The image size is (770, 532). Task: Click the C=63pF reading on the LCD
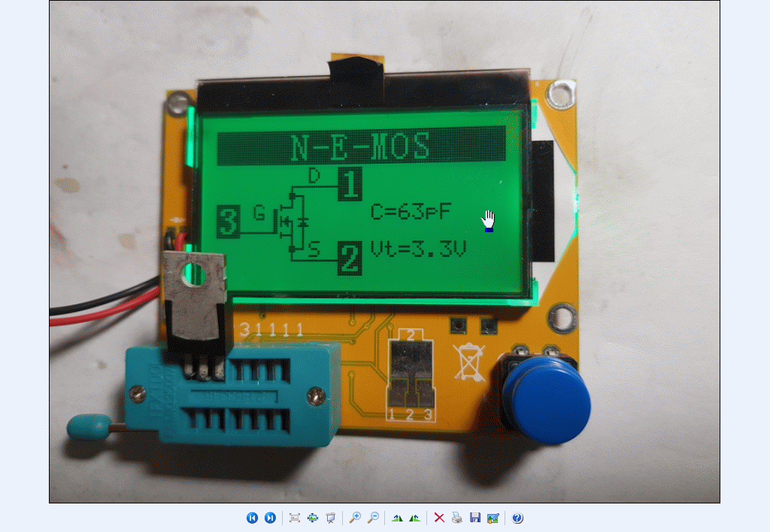tap(411, 211)
